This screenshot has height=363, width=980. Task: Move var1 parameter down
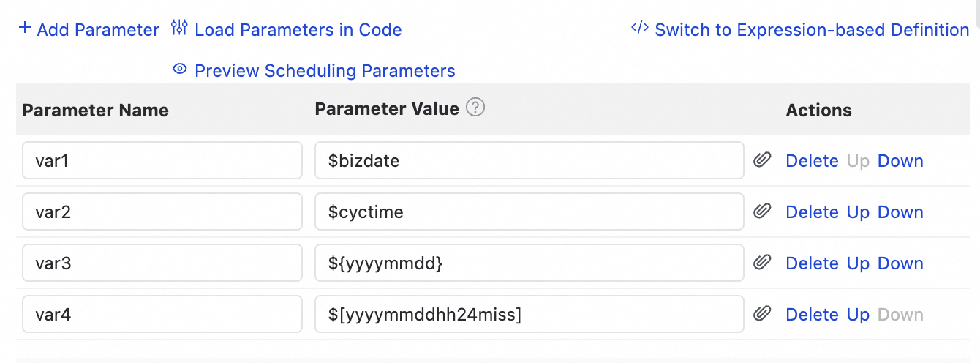[x=900, y=161]
